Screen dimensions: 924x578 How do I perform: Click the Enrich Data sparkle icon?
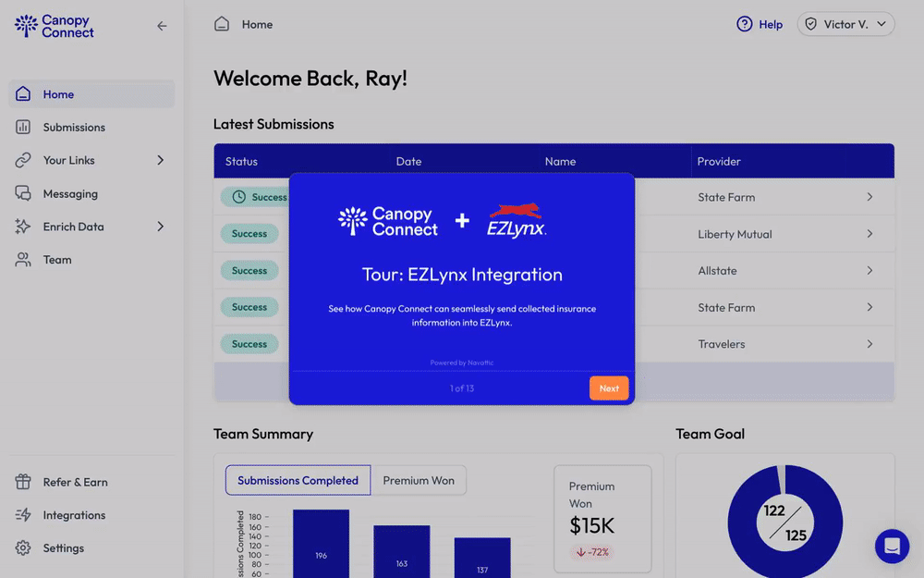pyautogui.click(x=23, y=227)
